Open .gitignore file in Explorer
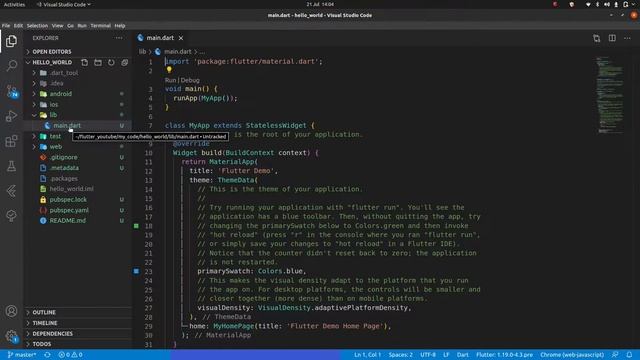Screen dimensions: 640x360 64,157
